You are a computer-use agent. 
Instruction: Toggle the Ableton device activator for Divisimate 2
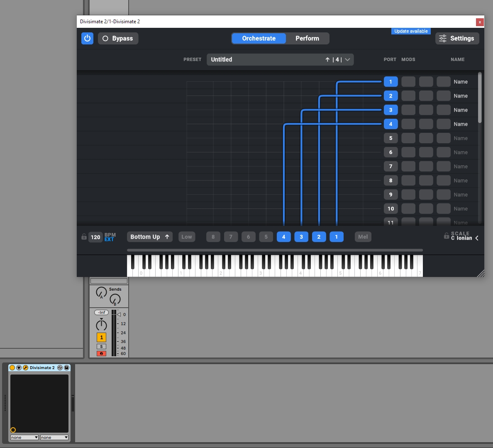tap(12, 367)
